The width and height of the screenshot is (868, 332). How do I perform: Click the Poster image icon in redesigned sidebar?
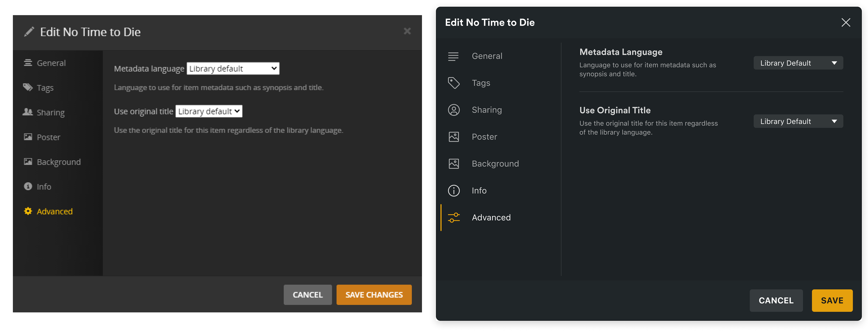pyautogui.click(x=453, y=137)
